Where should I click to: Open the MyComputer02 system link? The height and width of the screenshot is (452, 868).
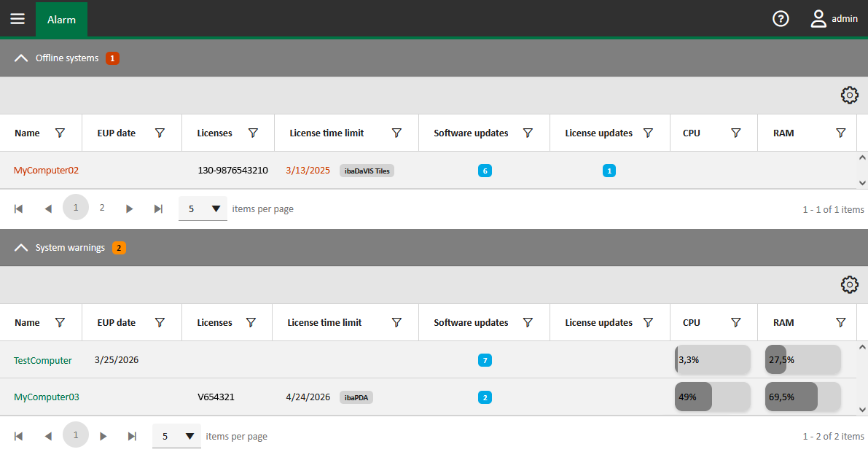[x=46, y=170]
